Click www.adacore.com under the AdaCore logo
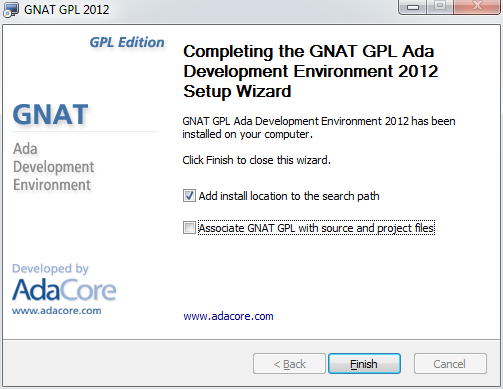 pyautogui.click(x=57, y=311)
